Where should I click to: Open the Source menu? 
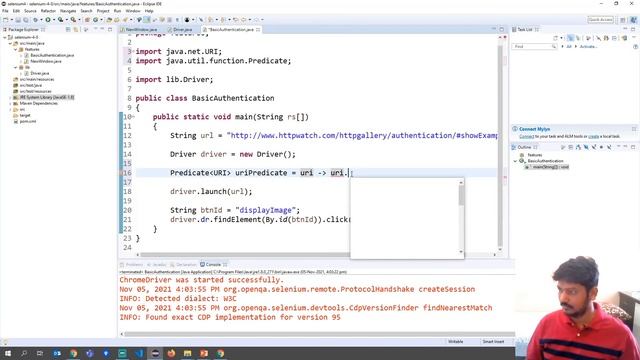pyautogui.click(x=30, y=11)
